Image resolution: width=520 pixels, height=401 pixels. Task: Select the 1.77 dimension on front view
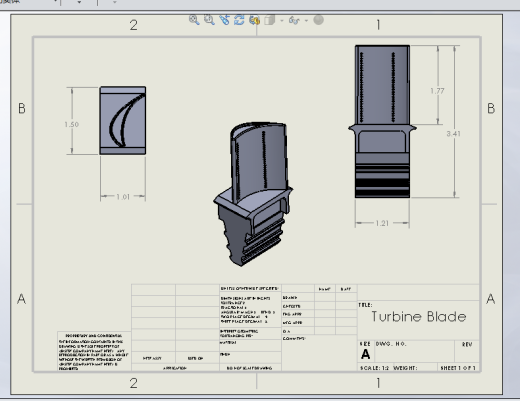point(437,91)
